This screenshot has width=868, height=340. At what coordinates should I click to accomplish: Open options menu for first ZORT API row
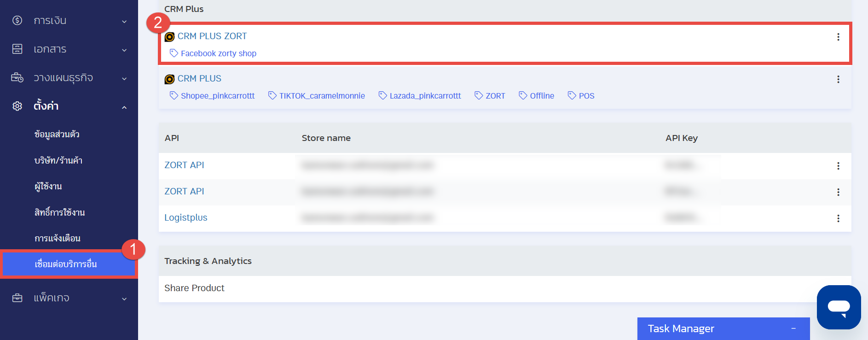coord(838,166)
